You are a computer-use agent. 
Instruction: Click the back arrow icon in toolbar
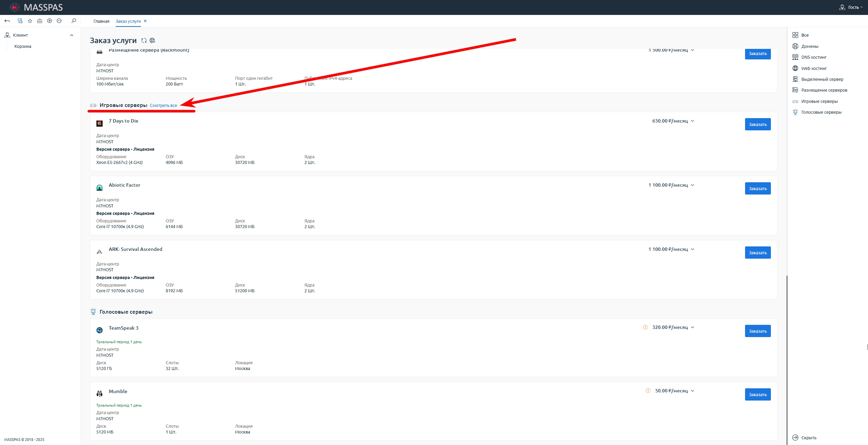[7, 21]
